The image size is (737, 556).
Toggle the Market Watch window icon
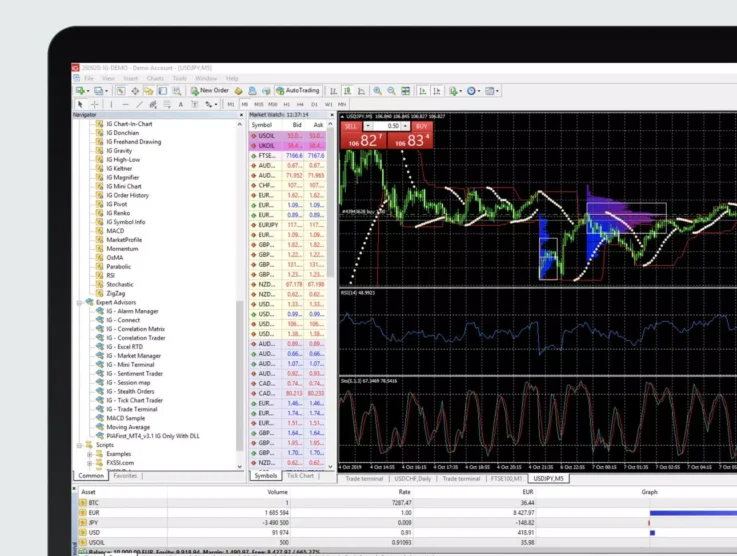tap(121, 91)
